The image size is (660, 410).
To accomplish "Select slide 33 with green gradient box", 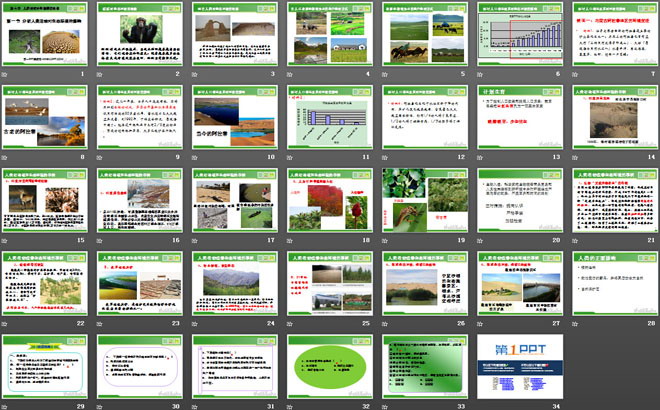I will (x=426, y=367).
